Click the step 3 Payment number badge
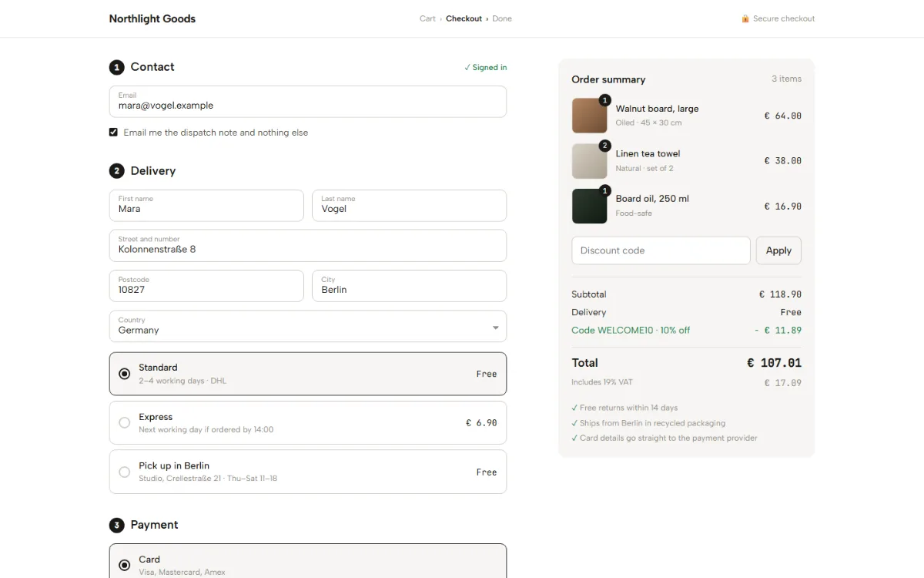Image resolution: width=924 pixels, height=578 pixels. click(x=116, y=526)
